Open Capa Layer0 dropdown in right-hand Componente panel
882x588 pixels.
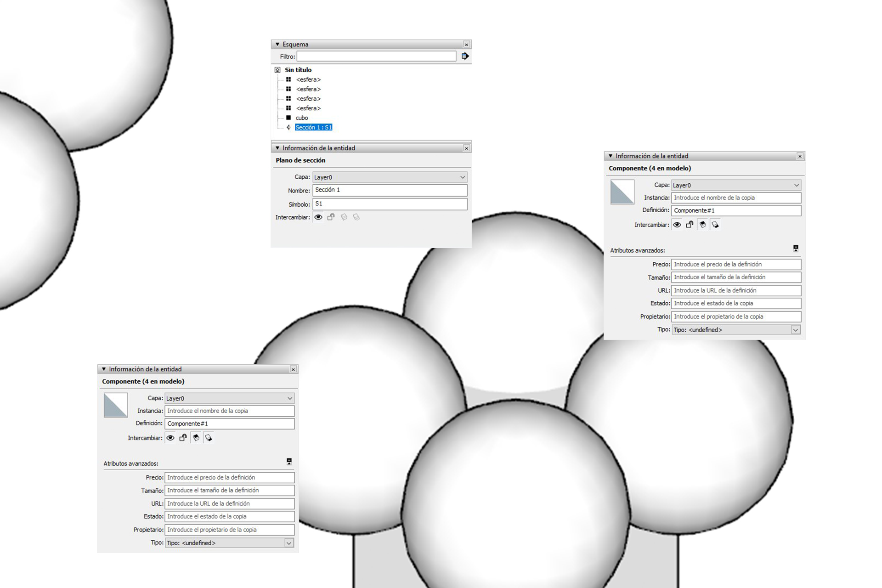click(736, 185)
